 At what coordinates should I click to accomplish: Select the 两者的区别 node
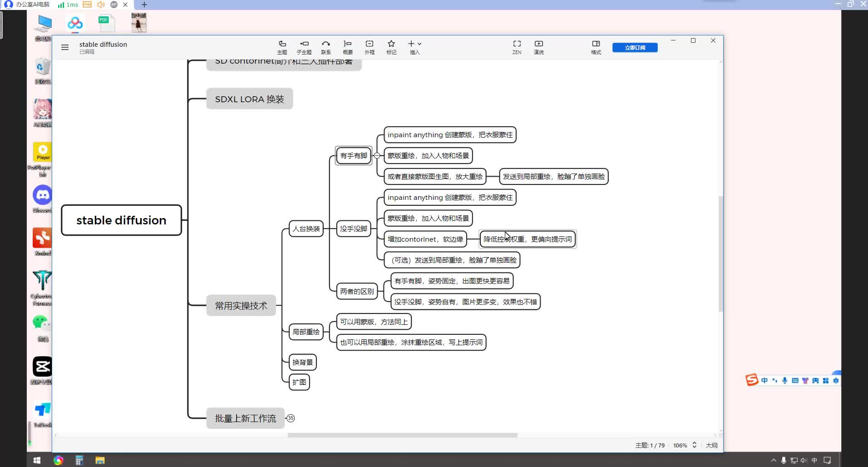click(x=357, y=291)
